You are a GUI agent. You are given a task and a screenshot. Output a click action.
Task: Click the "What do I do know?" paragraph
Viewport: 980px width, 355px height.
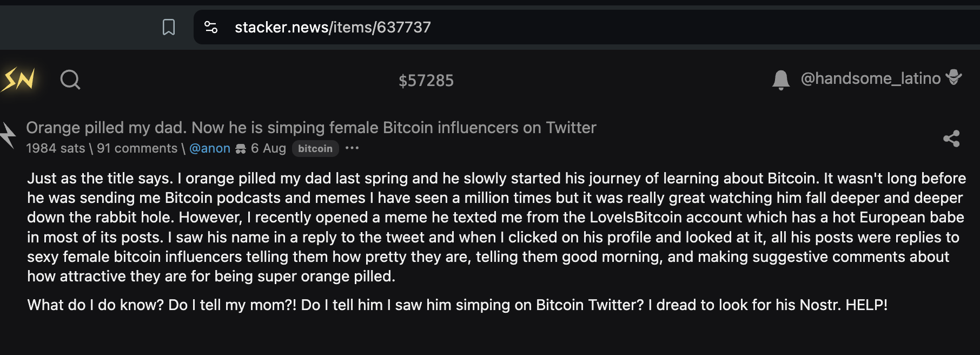pos(457,305)
